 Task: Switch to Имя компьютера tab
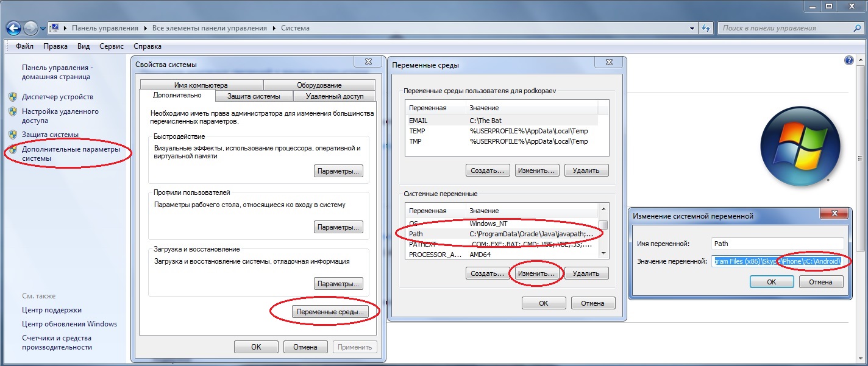pos(201,85)
